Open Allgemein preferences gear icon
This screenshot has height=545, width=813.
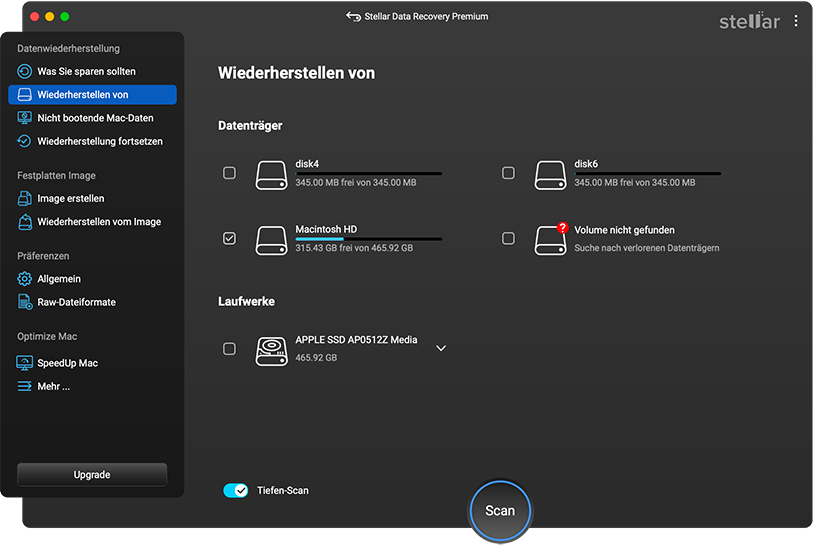[25, 279]
